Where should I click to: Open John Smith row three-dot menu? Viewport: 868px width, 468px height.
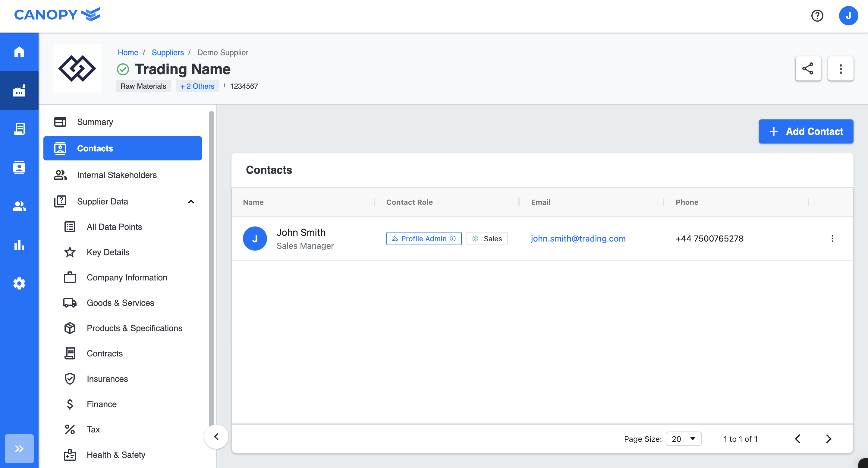832,239
